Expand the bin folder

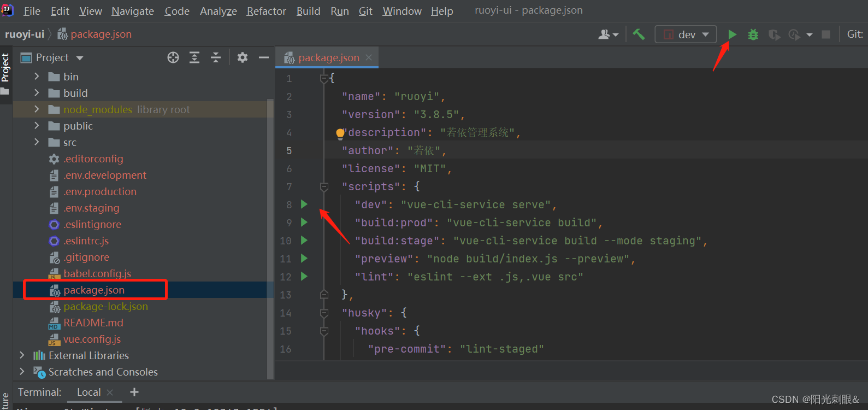(x=37, y=77)
